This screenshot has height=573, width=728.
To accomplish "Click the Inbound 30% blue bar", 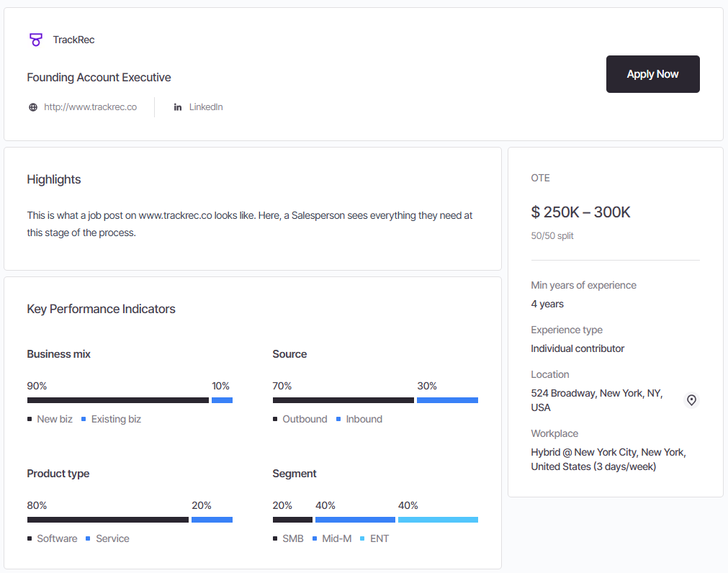I will [x=447, y=400].
